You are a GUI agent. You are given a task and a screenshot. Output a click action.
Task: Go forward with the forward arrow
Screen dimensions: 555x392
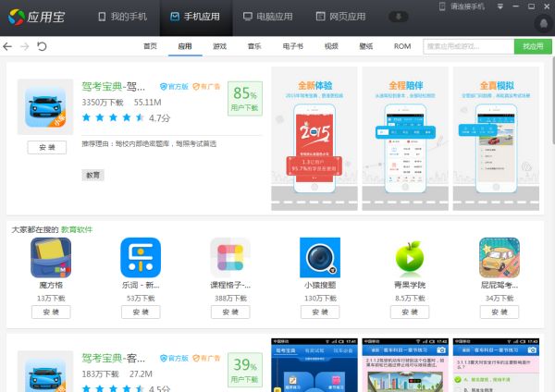[24, 46]
